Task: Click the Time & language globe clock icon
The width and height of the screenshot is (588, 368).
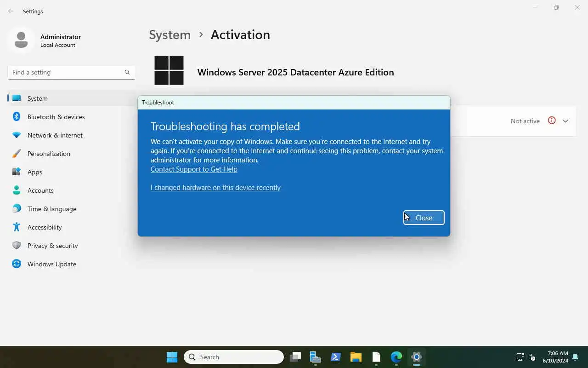Action: [17, 208]
